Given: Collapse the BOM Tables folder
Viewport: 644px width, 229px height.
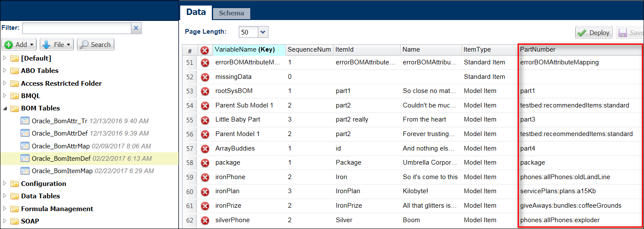Looking at the screenshot, I should [5, 108].
